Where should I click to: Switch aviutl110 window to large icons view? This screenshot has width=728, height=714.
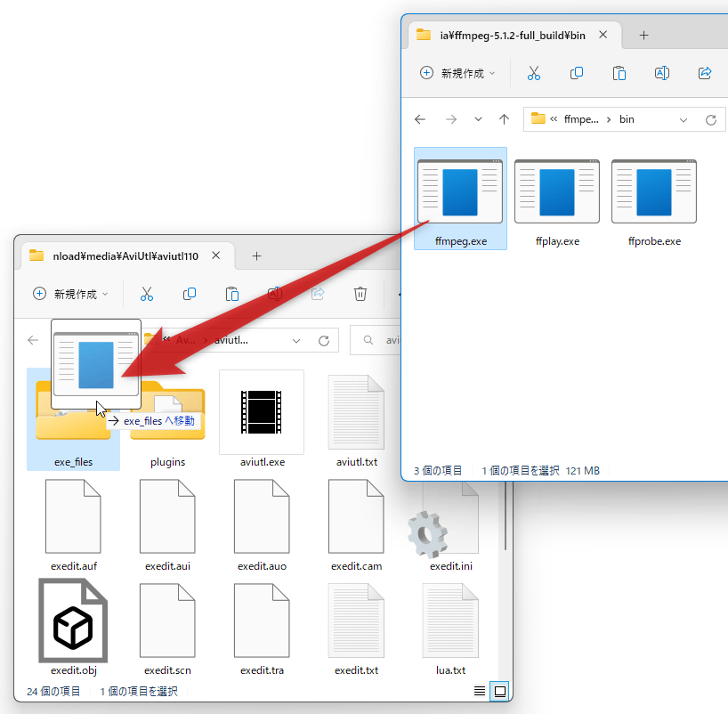pyautogui.click(x=500, y=691)
